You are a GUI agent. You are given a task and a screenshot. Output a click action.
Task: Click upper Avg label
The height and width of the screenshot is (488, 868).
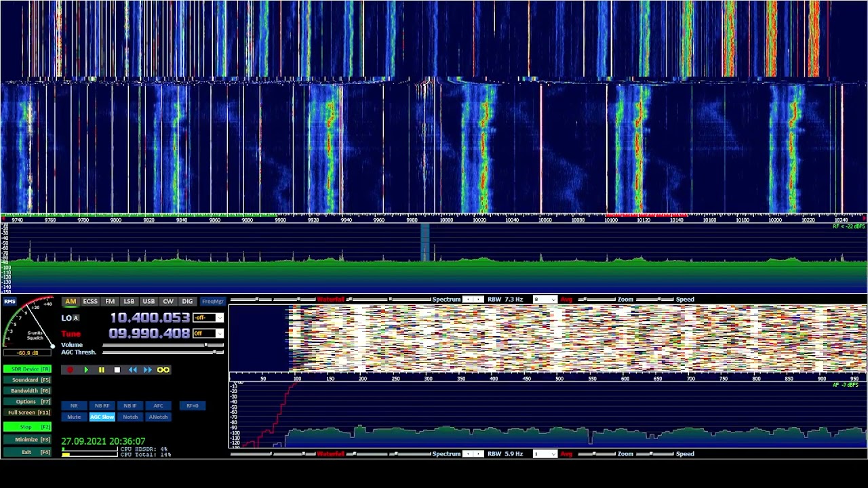(567, 300)
